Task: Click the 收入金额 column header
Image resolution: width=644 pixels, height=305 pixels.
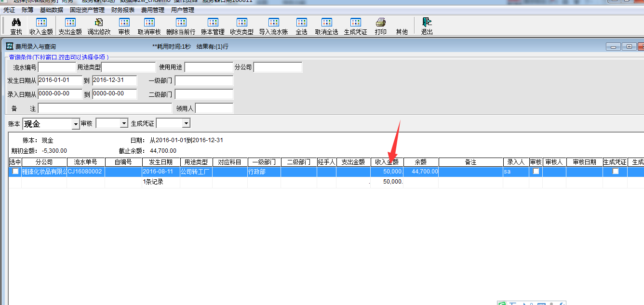Action: 387,162
